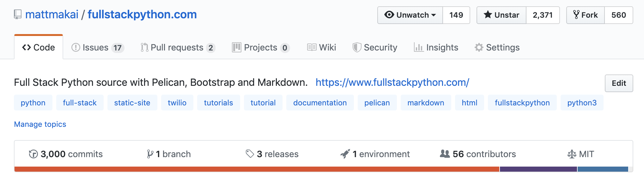Select the fullstackpython topic tag
Screen dimensions: 644x177
[522, 103]
